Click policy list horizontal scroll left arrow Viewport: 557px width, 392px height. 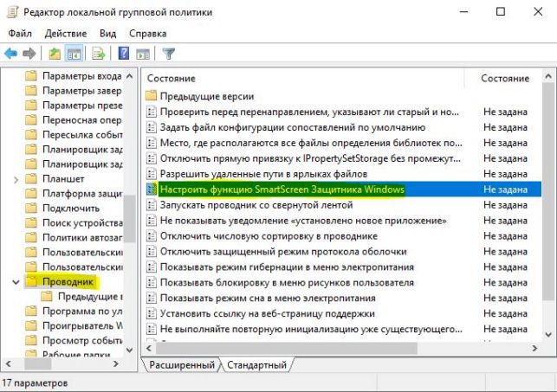(149, 349)
